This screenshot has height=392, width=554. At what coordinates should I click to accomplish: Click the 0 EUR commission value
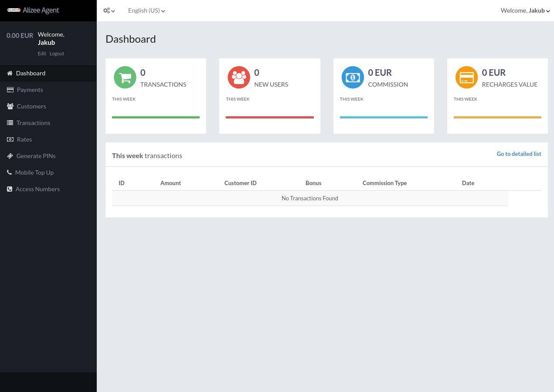[x=380, y=73]
